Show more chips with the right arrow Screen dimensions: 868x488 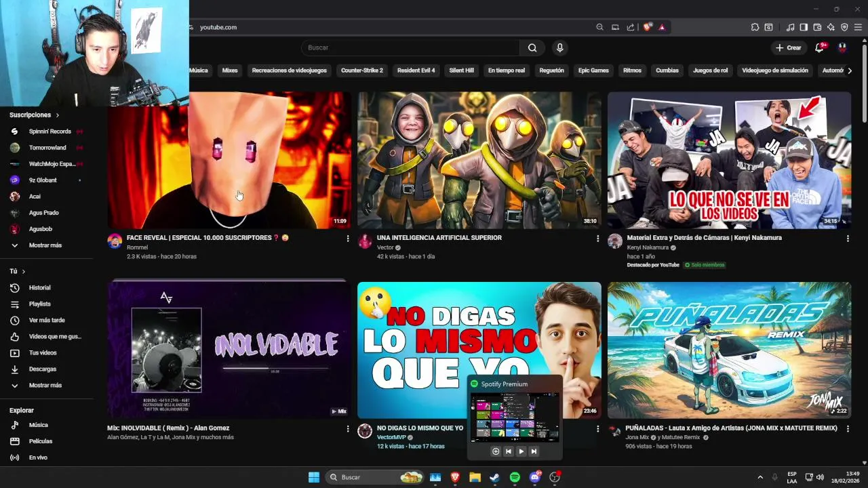(x=850, y=70)
